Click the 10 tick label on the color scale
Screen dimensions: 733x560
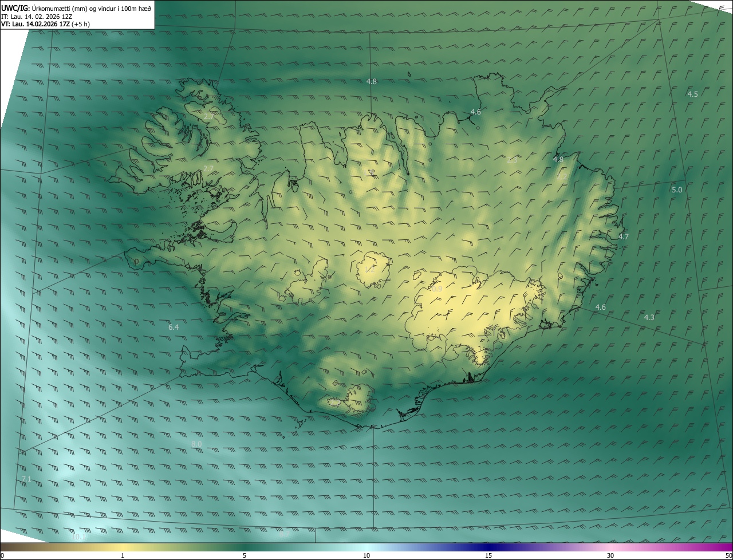[x=366, y=555]
